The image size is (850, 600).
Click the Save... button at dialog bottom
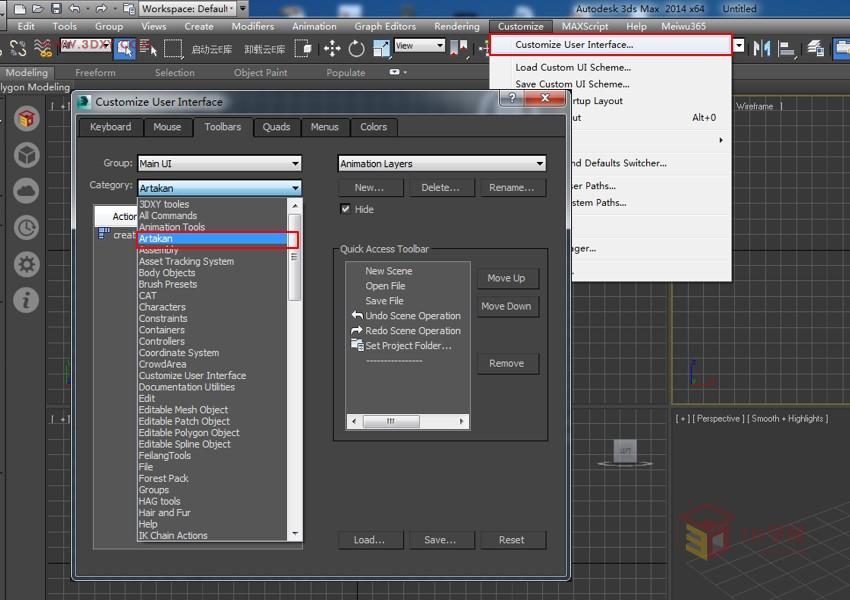pos(440,540)
